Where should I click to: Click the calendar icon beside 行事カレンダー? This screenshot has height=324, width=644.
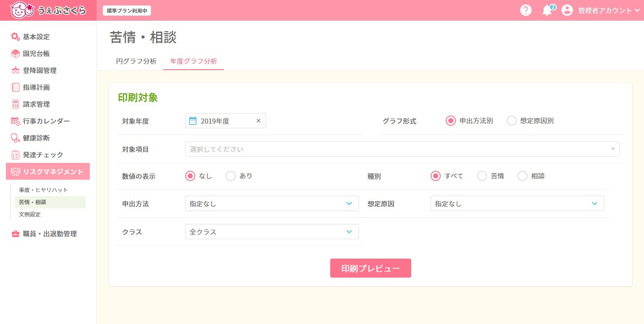pyautogui.click(x=15, y=121)
